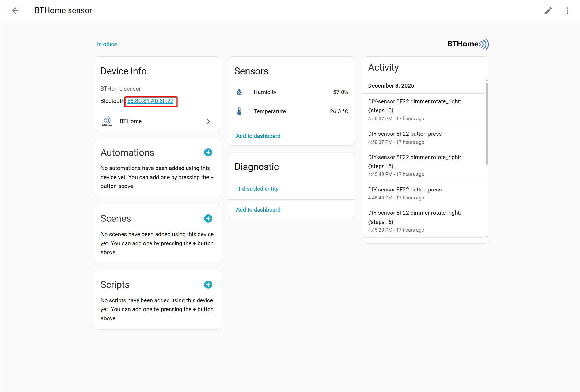Click BTHome integration icon in Device info
The height and width of the screenshot is (392, 580).
(107, 121)
